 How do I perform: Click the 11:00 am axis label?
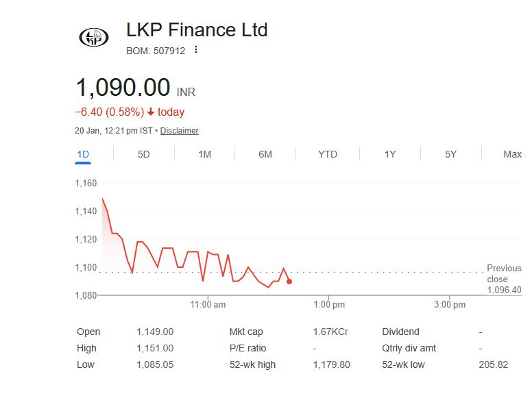(x=208, y=304)
